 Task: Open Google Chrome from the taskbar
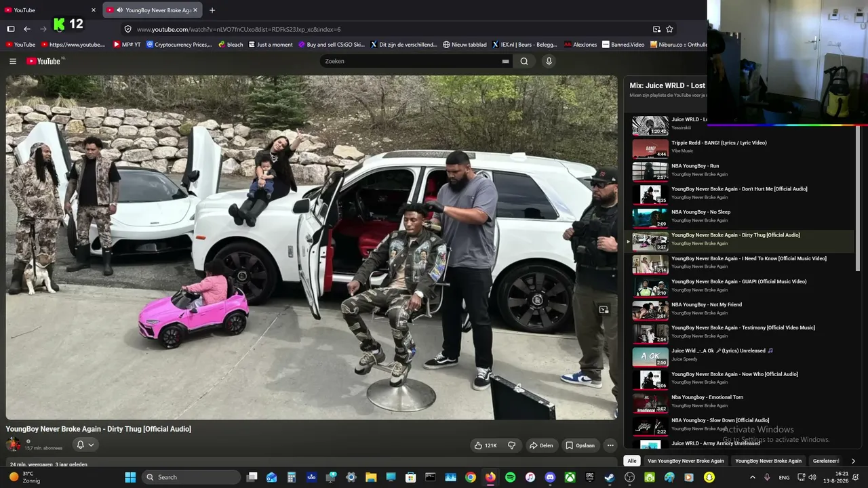471,477
